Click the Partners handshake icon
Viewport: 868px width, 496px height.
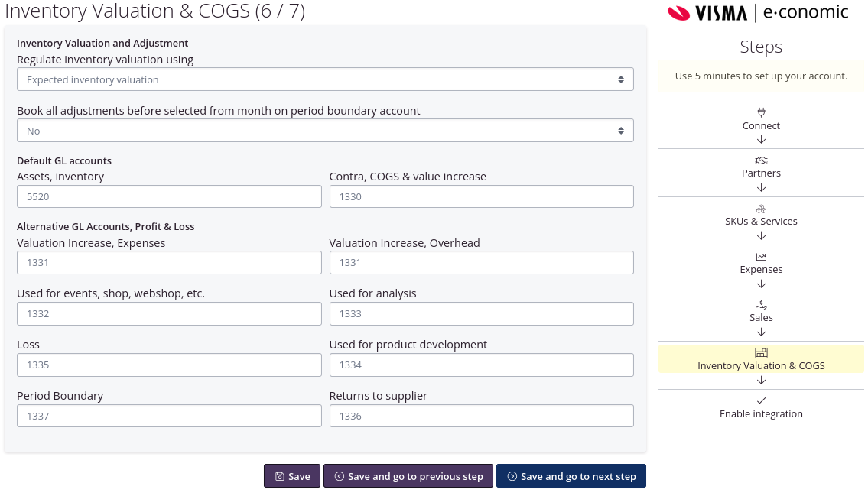coord(761,160)
